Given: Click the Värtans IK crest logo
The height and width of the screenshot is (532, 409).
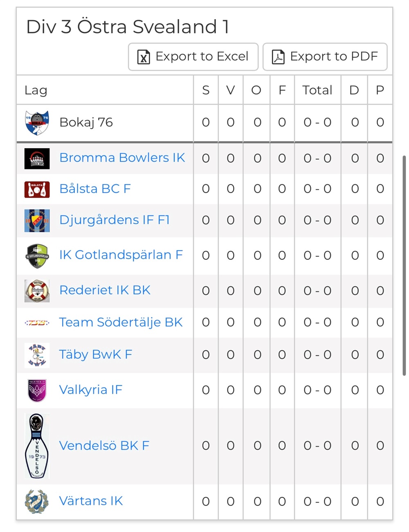Looking at the screenshot, I should pyautogui.click(x=37, y=501).
